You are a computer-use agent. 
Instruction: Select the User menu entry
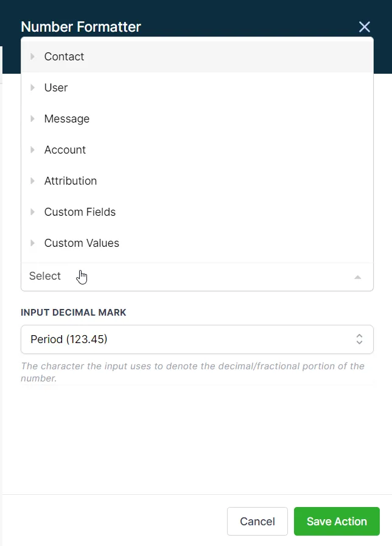coord(56,88)
